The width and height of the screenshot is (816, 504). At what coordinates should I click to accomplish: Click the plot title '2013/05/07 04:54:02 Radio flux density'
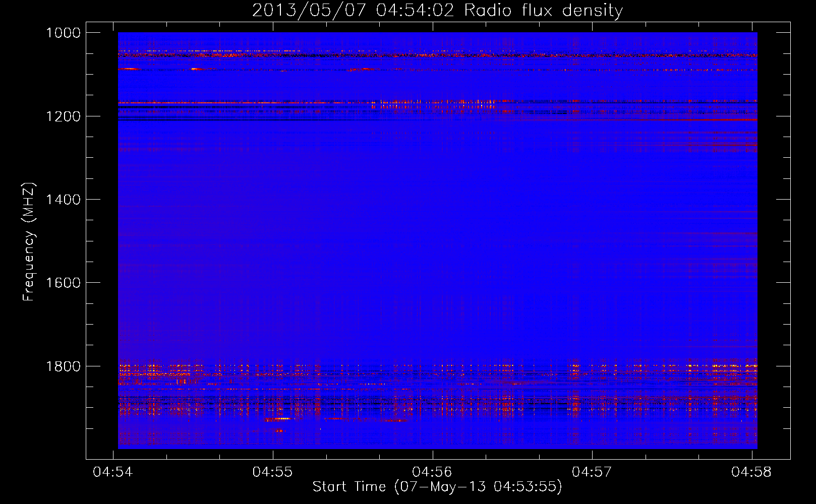437,11
